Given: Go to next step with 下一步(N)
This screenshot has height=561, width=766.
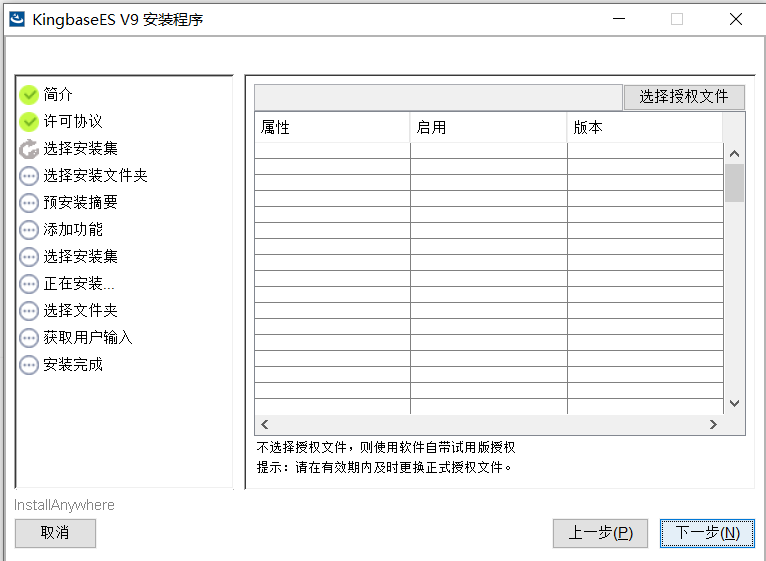Looking at the screenshot, I should (707, 533).
